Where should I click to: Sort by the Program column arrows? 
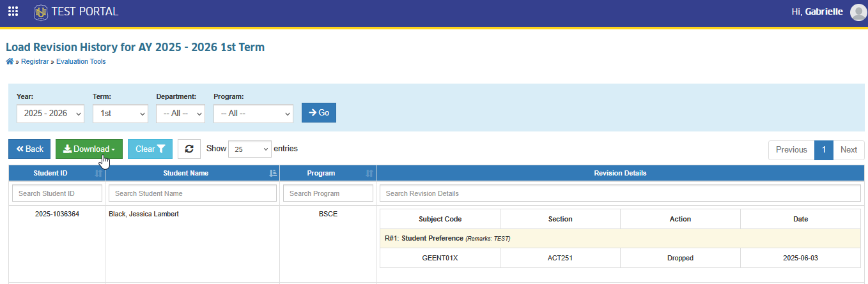[x=369, y=173]
